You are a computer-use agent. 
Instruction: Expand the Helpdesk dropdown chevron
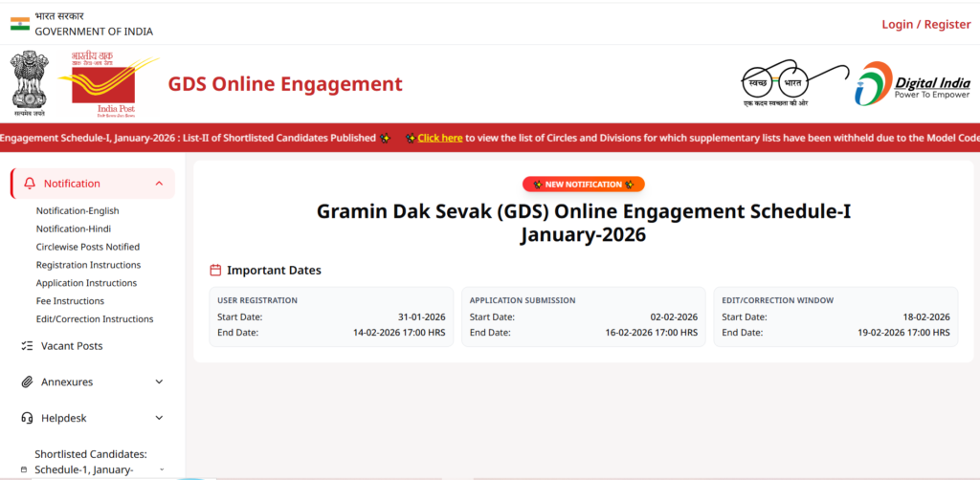pyautogui.click(x=159, y=418)
